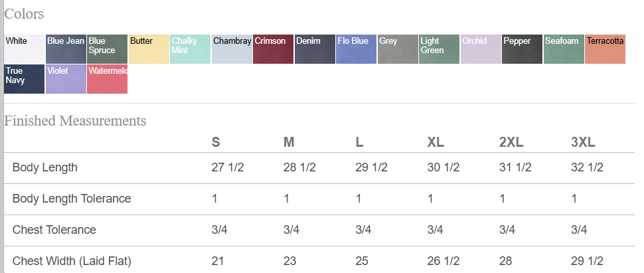Select the Butter color swatch
Viewport: 644px width, 273px height.
click(149, 49)
